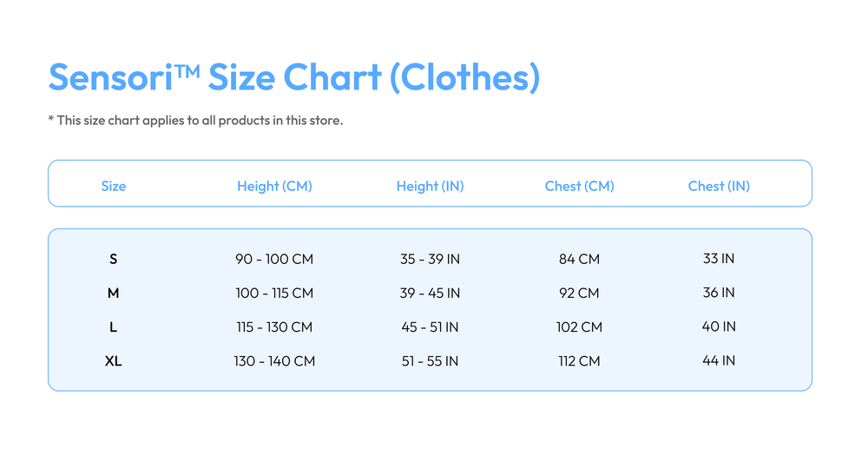Click the 90 - 100 CM height cell
Viewport: 868px width, 475px height.
(274, 259)
